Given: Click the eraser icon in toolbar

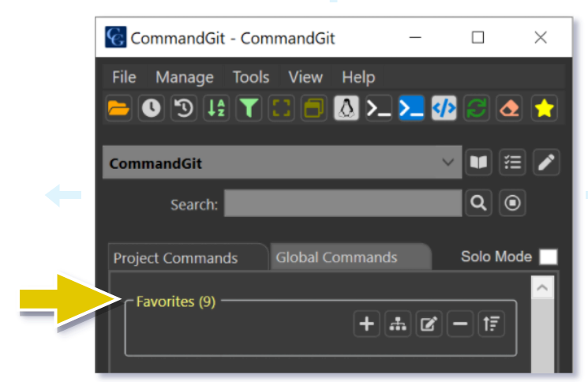Looking at the screenshot, I should (x=509, y=109).
